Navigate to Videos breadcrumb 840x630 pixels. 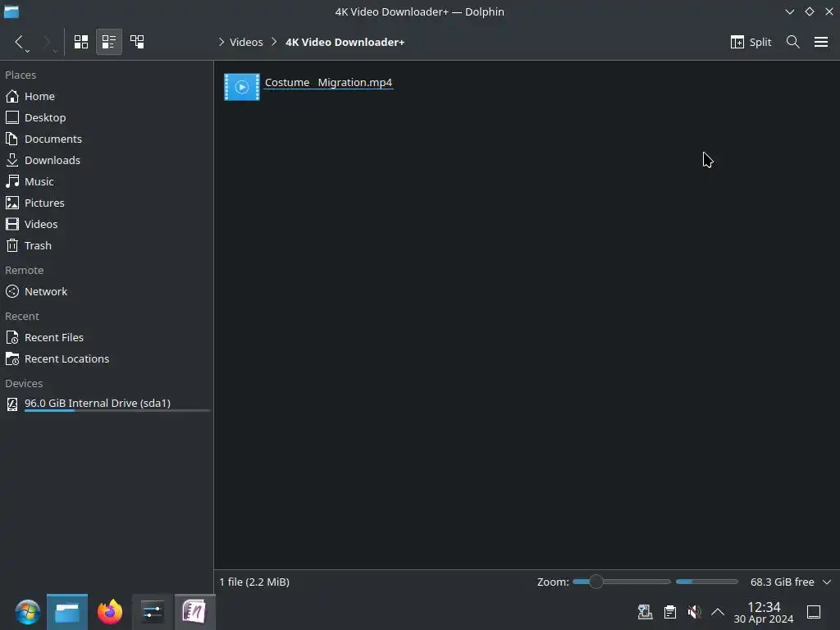tap(246, 42)
